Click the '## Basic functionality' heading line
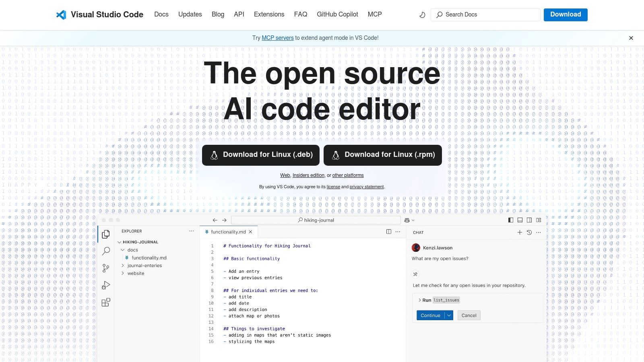 252,259
